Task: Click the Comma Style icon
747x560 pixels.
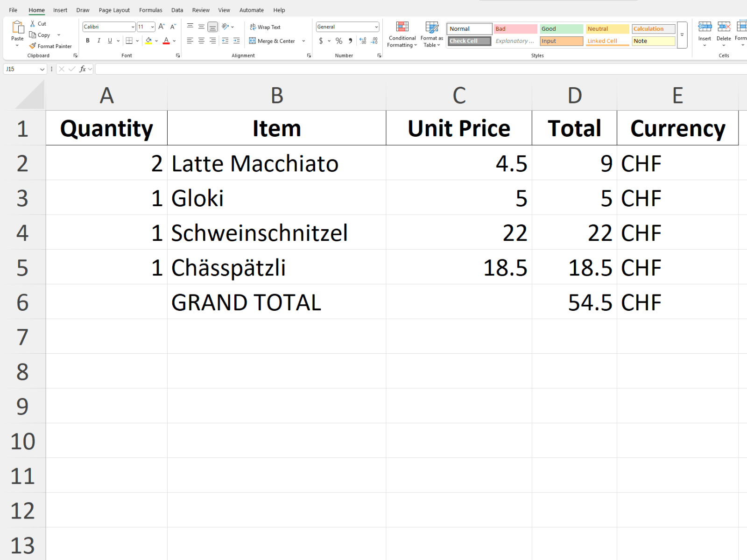Action: point(350,41)
